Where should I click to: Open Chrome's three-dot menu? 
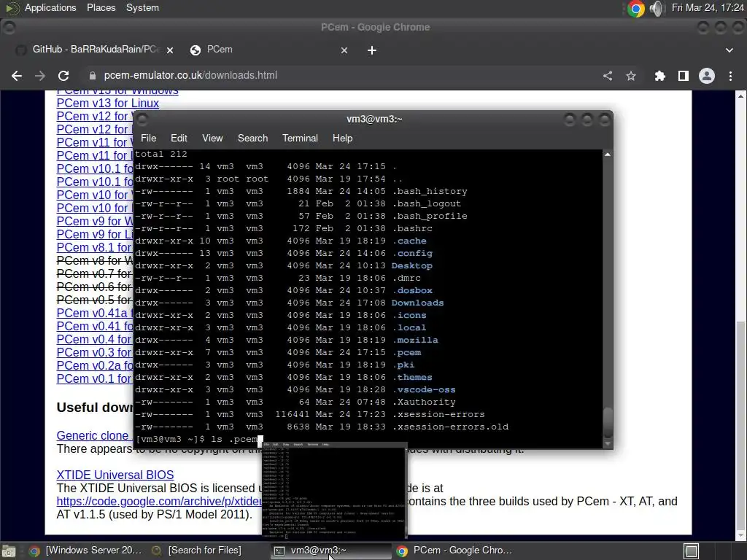click(730, 76)
